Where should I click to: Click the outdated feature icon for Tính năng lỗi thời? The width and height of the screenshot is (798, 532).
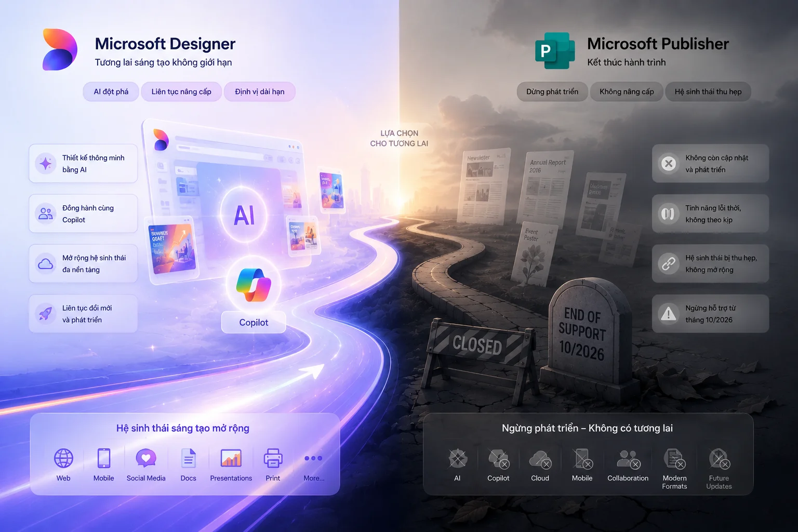coord(669,213)
